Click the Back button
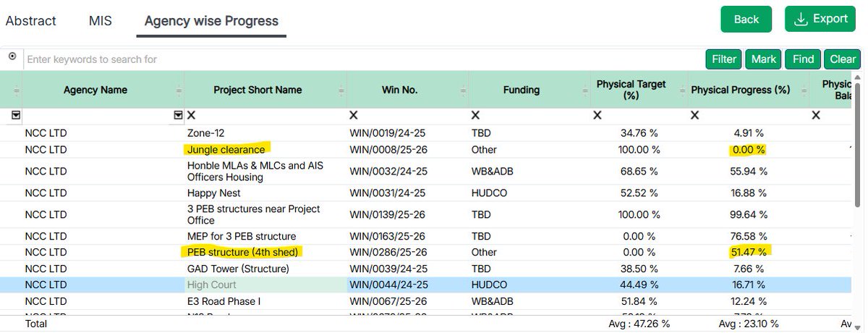 (x=746, y=20)
